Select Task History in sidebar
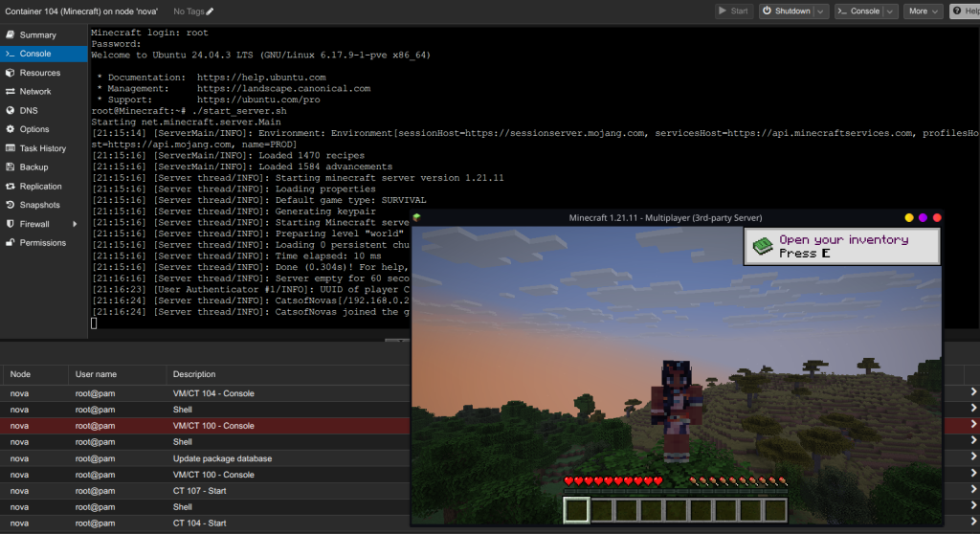980x534 pixels. tap(43, 148)
